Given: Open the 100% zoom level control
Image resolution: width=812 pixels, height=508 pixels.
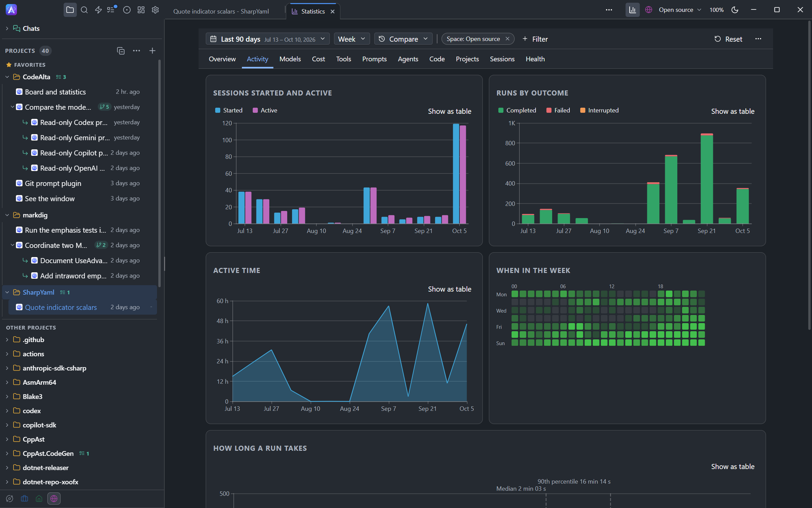Looking at the screenshot, I should [716, 10].
